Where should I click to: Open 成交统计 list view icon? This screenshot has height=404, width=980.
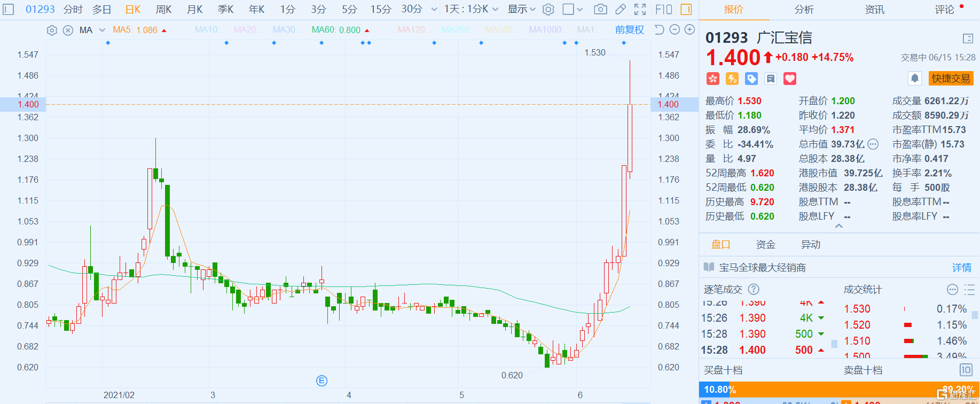[969, 290]
